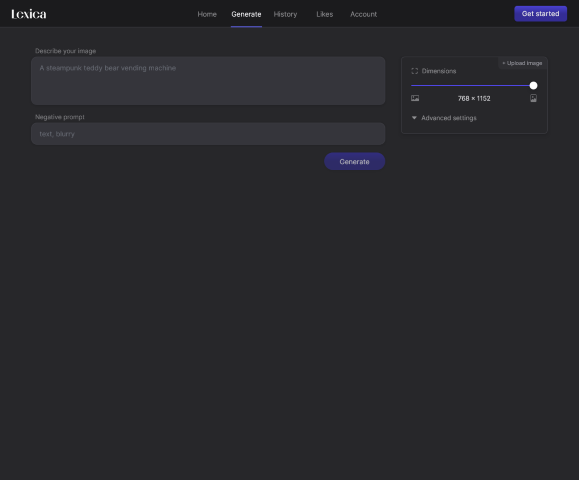579x480 pixels.
Task: Open the Home tab
Action: (x=207, y=14)
